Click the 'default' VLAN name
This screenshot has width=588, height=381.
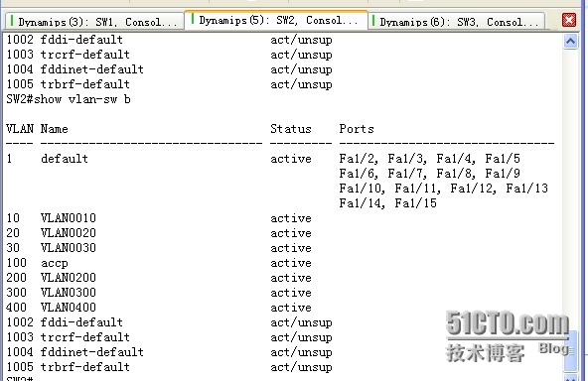(65, 159)
